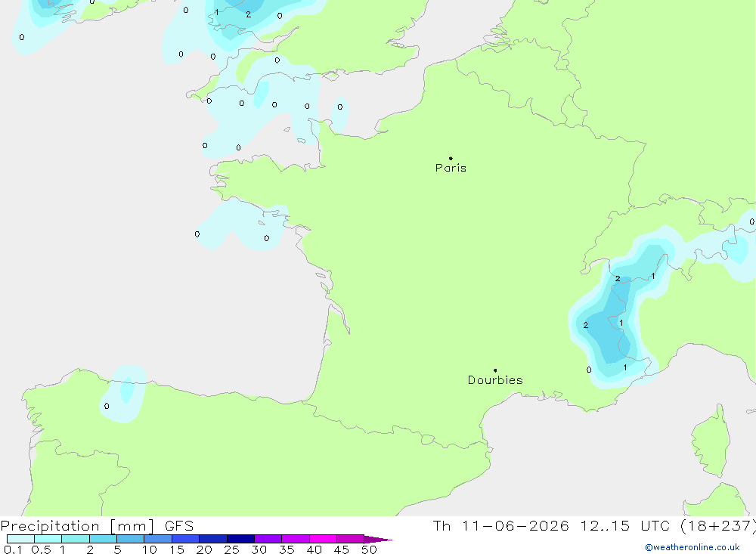Image resolution: width=756 pixels, height=554 pixels.
Task: Click the Th weekday label
Action: pyautogui.click(x=442, y=525)
